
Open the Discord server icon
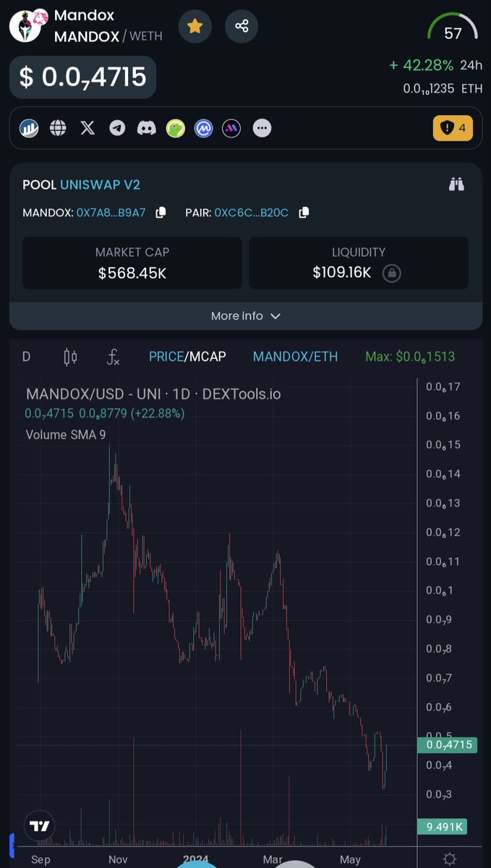[146, 128]
